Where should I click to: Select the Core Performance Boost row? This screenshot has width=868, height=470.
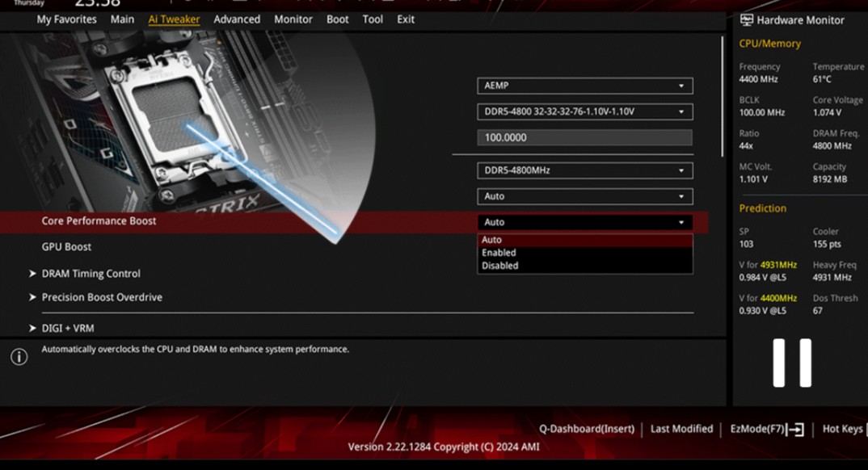(x=354, y=222)
